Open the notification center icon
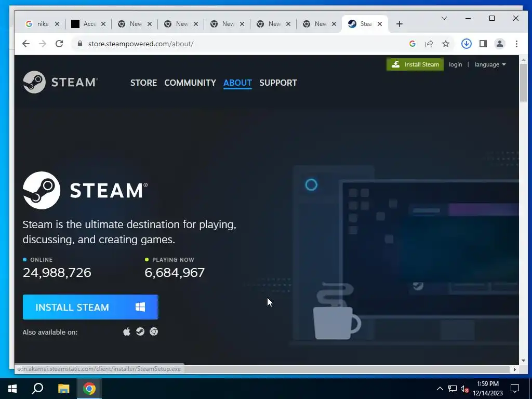The height and width of the screenshot is (399, 532). click(x=515, y=389)
